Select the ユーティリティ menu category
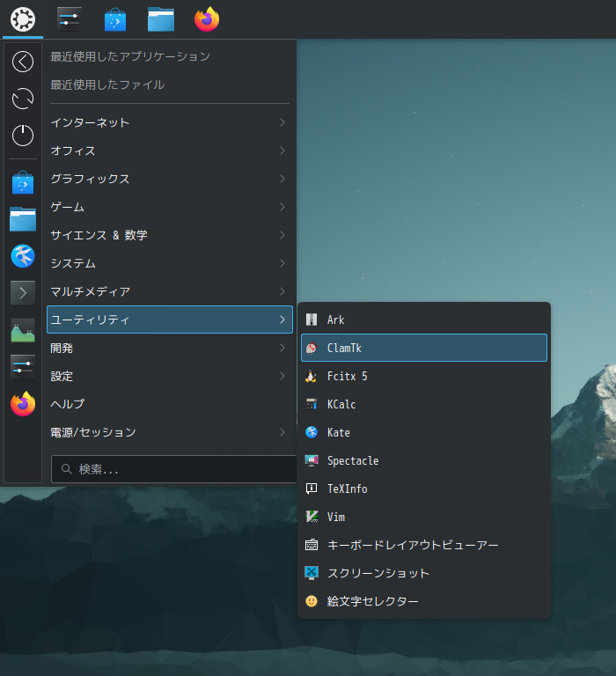616x676 pixels. (170, 320)
